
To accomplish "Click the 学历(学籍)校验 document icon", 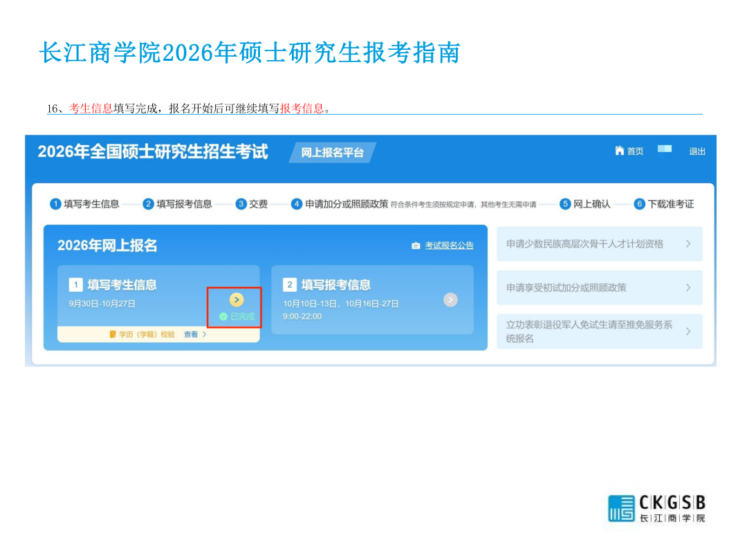I will point(113,335).
